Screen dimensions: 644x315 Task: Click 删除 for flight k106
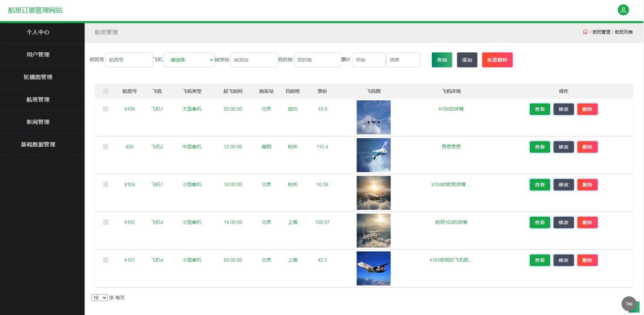click(x=587, y=109)
